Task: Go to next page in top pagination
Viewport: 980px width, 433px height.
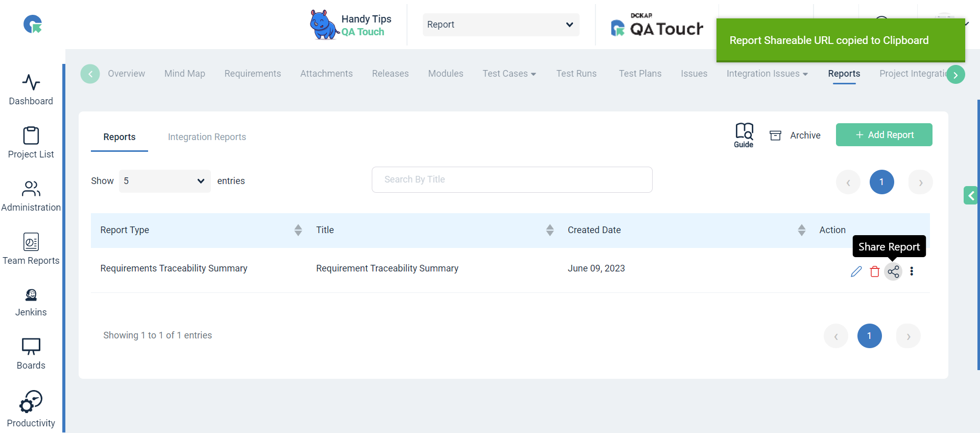Action: [921, 182]
